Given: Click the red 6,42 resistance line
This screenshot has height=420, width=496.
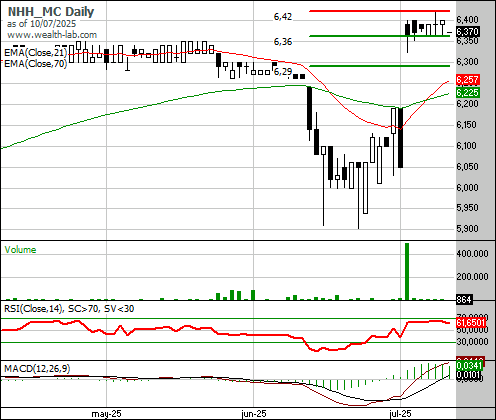Looking at the screenshot, I should (x=379, y=11).
